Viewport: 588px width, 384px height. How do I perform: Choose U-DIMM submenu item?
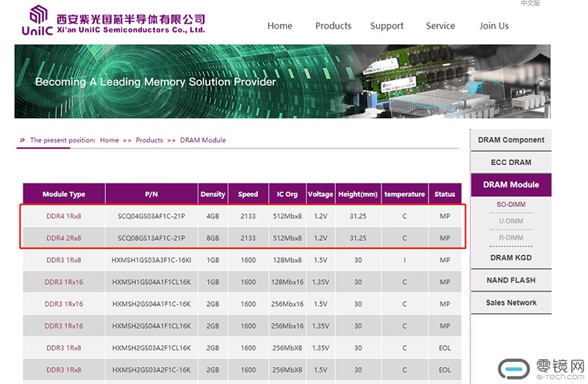tap(511, 221)
